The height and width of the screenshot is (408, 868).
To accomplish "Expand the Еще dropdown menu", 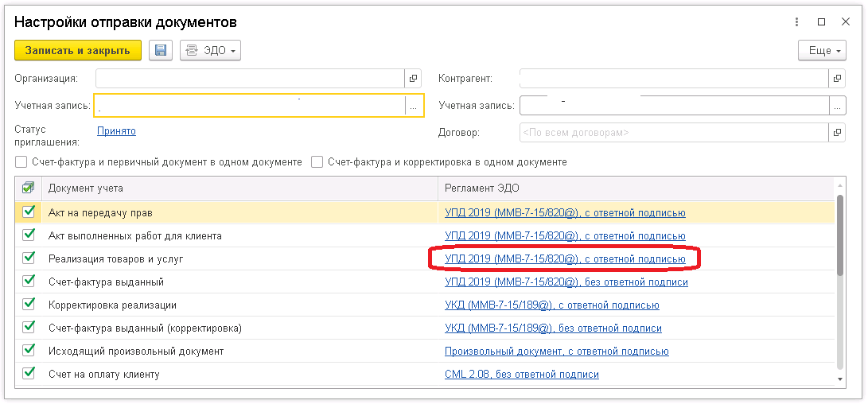I will click(822, 50).
